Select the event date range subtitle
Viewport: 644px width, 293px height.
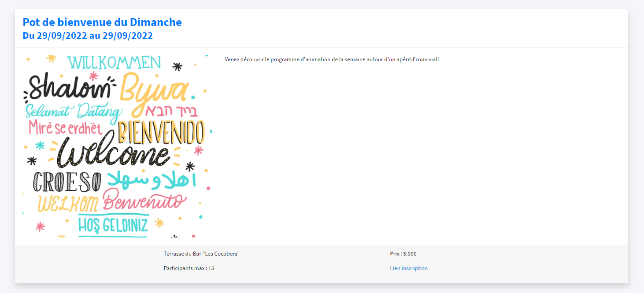88,36
